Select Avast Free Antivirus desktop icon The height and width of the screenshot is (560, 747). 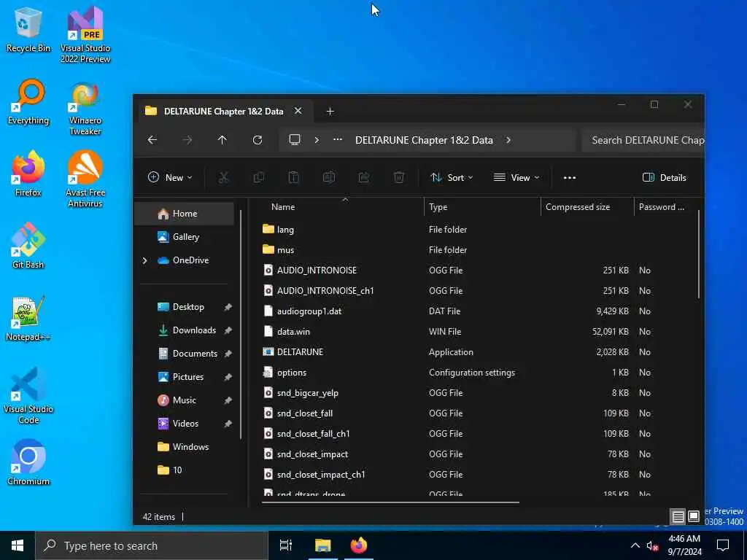point(85,180)
